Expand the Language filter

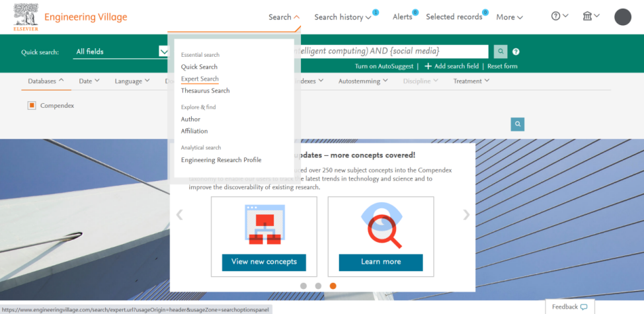(132, 81)
